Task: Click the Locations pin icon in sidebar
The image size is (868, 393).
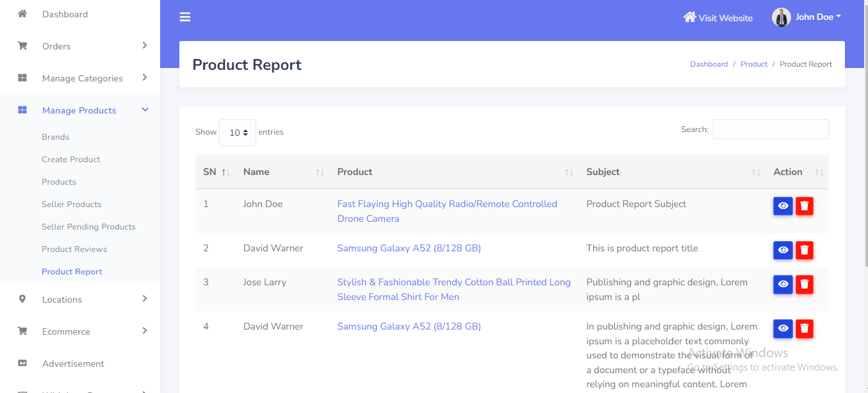Action: tap(22, 299)
